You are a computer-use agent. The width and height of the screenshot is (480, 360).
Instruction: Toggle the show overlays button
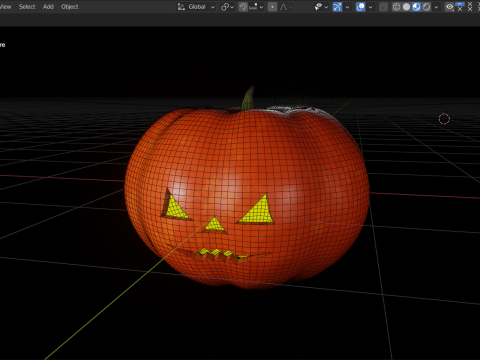360,7
